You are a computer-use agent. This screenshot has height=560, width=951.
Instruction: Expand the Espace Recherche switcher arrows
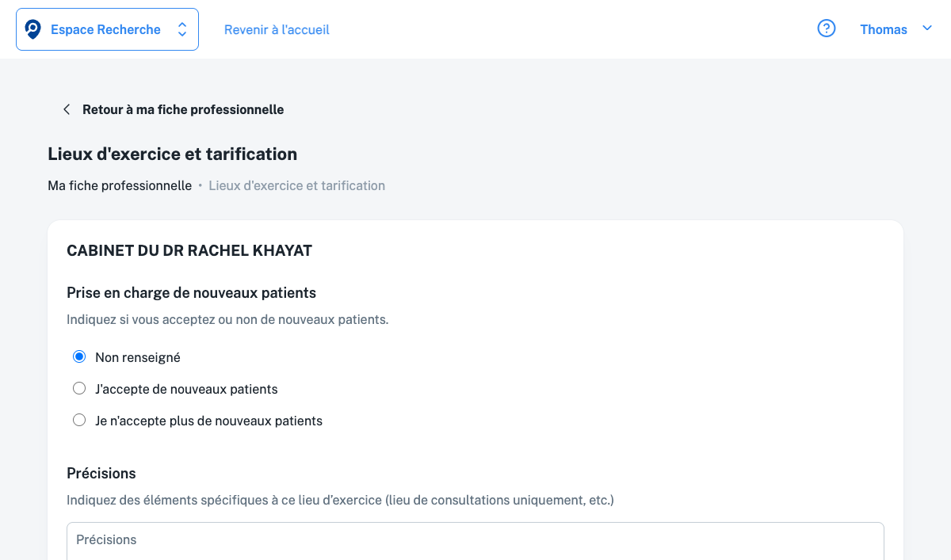(182, 29)
